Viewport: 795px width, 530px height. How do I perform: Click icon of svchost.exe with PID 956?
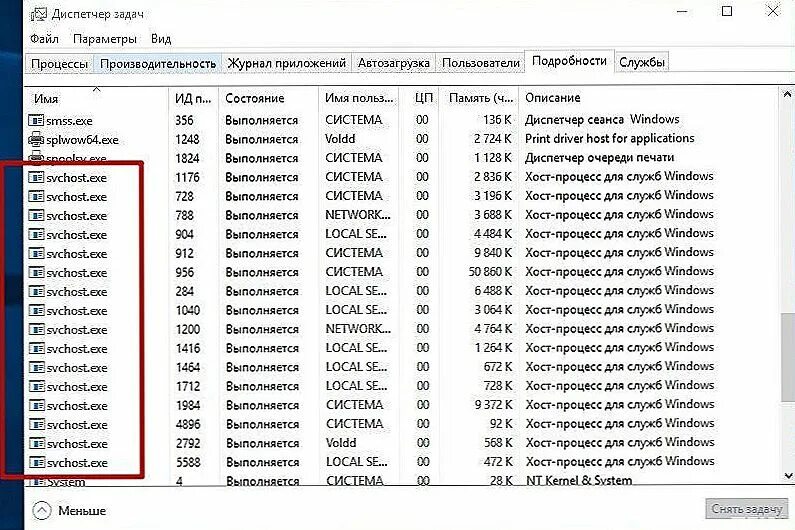click(36, 272)
